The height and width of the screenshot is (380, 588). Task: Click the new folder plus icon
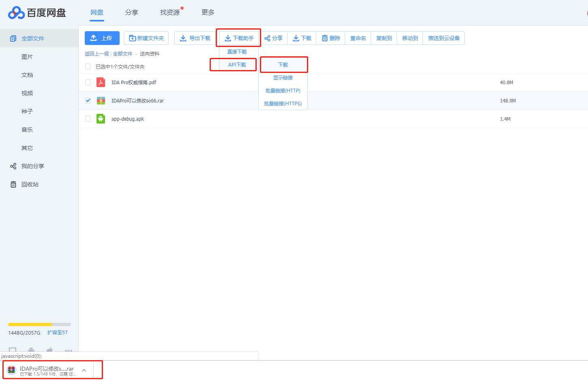(x=132, y=38)
